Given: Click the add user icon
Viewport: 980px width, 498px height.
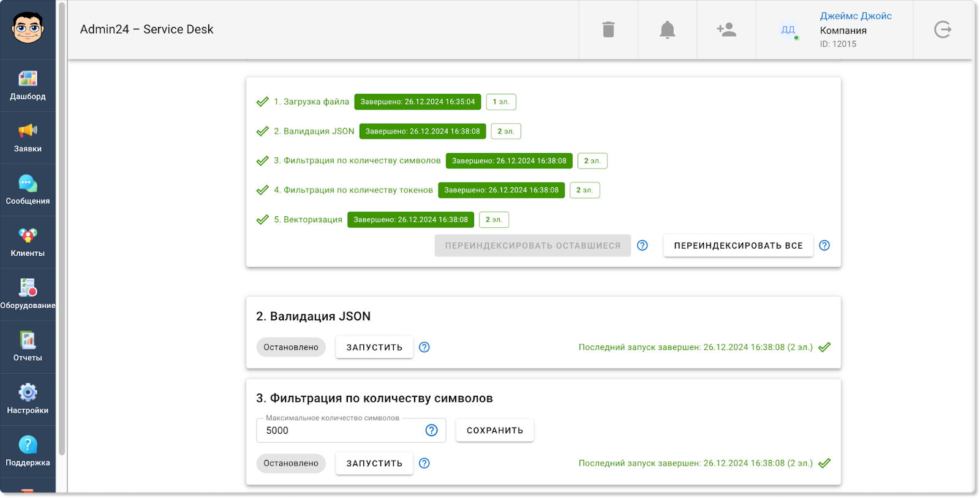Looking at the screenshot, I should pos(726,29).
